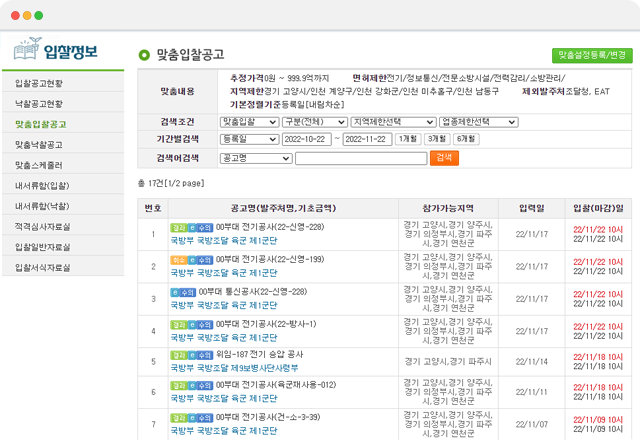
Task: Open 국방부 국방조달 육군 제1군단 link in row 1
Action: coord(224,241)
